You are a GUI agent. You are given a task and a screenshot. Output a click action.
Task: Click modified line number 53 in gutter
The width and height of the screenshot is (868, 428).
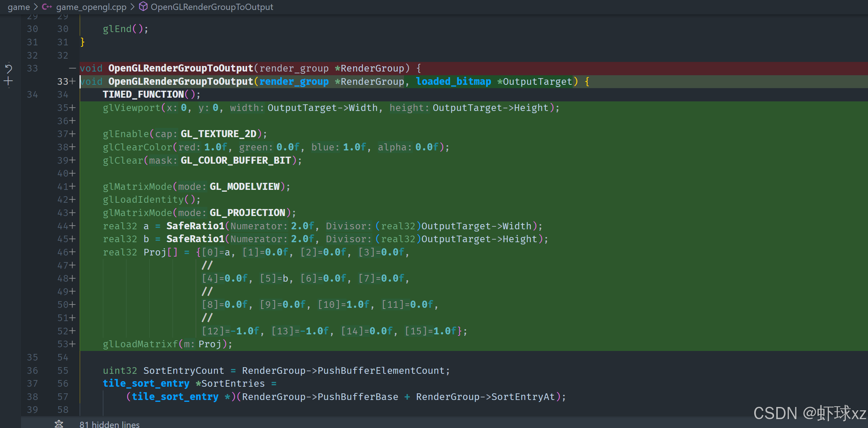coord(63,344)
